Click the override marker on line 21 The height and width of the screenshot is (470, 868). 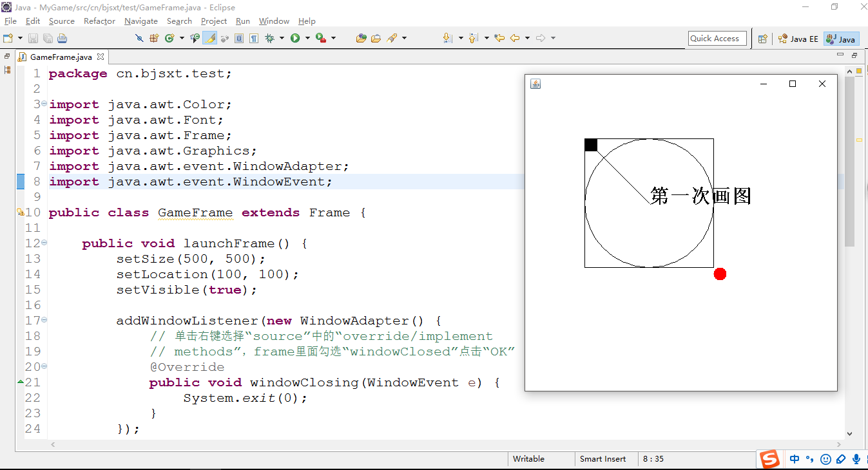20,382
